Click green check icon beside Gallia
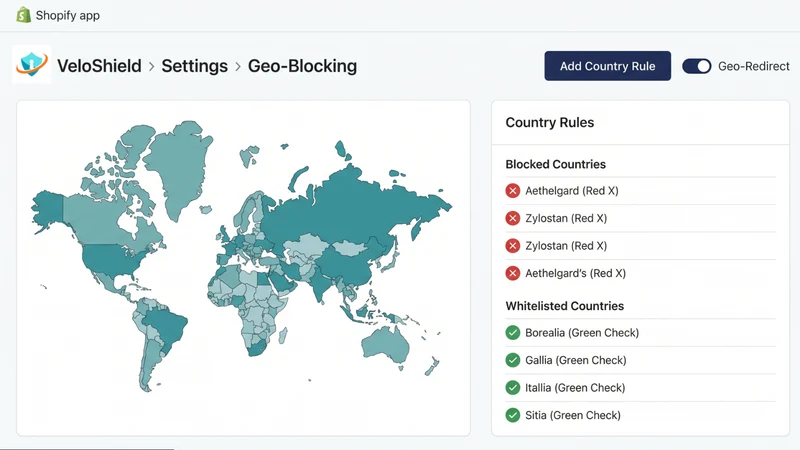This screenshot has height=450, width=800. (x=512, y=360)
